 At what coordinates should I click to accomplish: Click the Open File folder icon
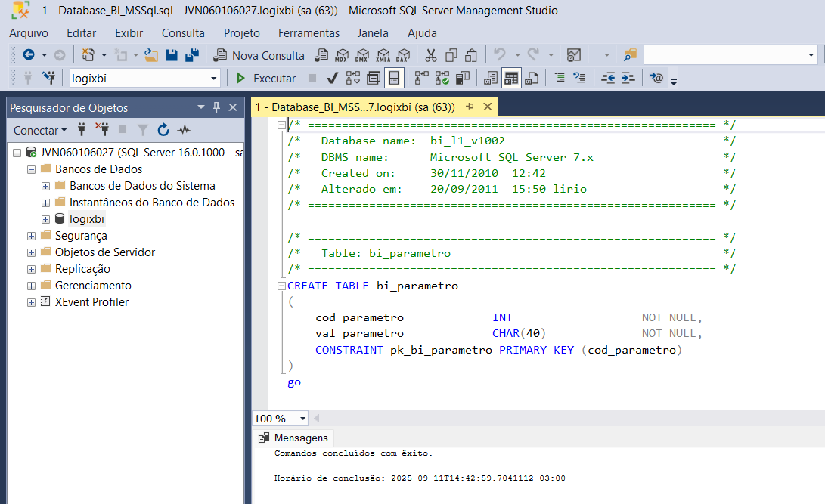click(x=151, y=55)
